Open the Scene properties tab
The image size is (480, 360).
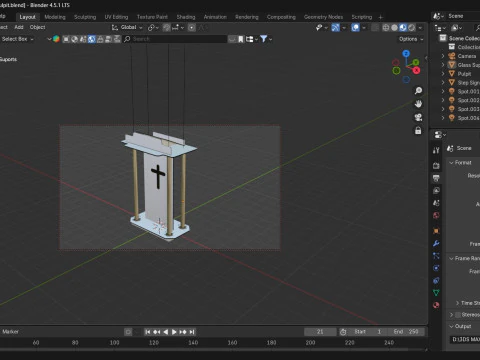(436, 203)
